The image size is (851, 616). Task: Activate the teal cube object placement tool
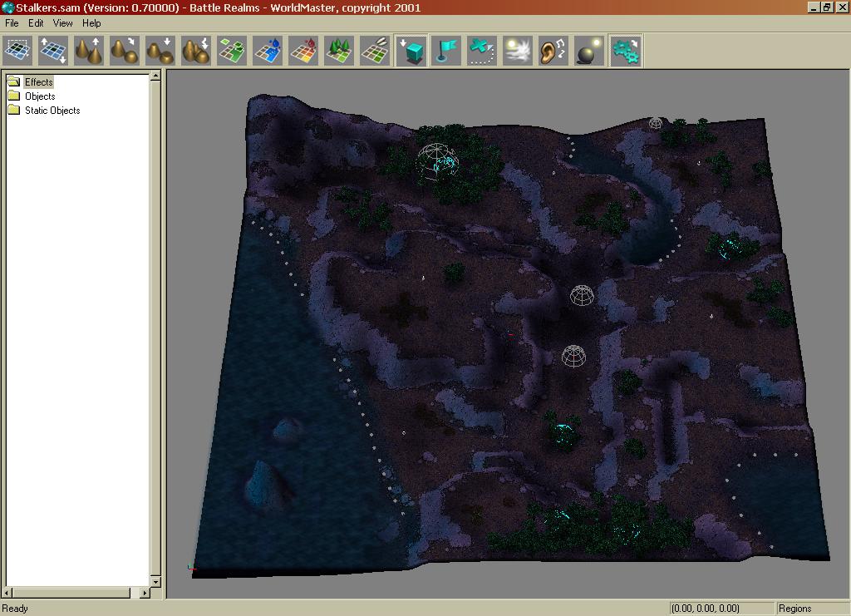pyautogui.click(x=411, y=51)
